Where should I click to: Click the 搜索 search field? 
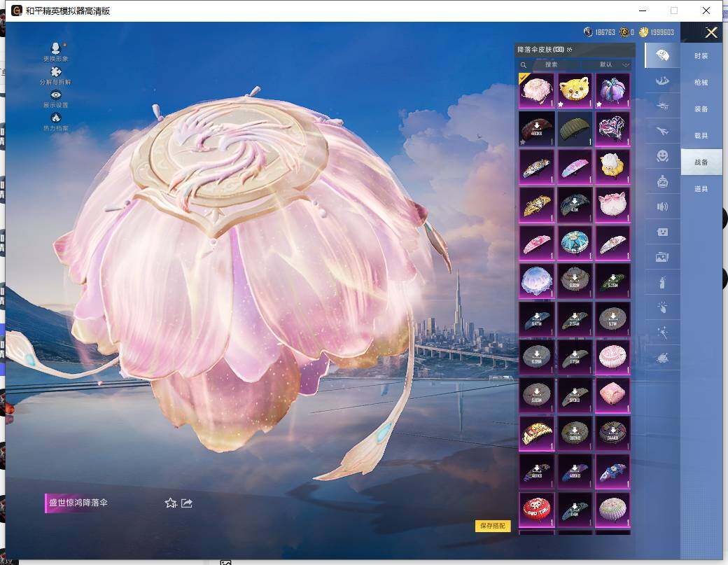click(551, 64)
